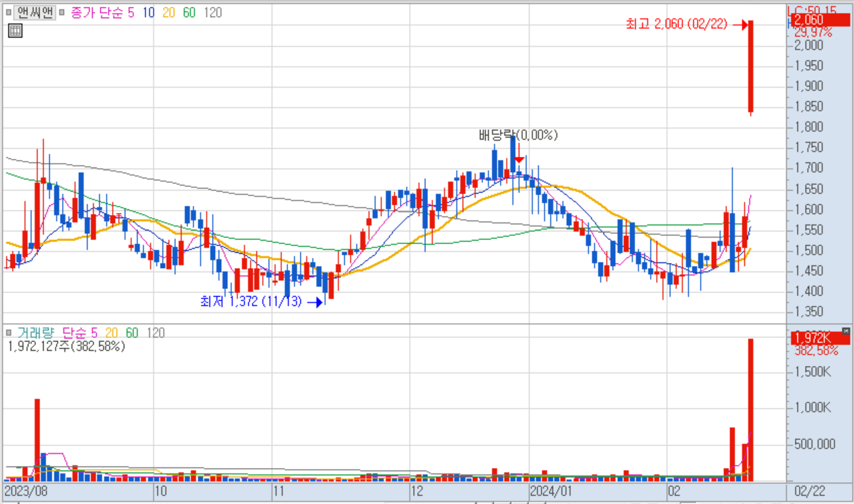This screenshot has width=854, height=504.
Task: Click the red 2,060 current price tag
Action: tap(820, 20)
